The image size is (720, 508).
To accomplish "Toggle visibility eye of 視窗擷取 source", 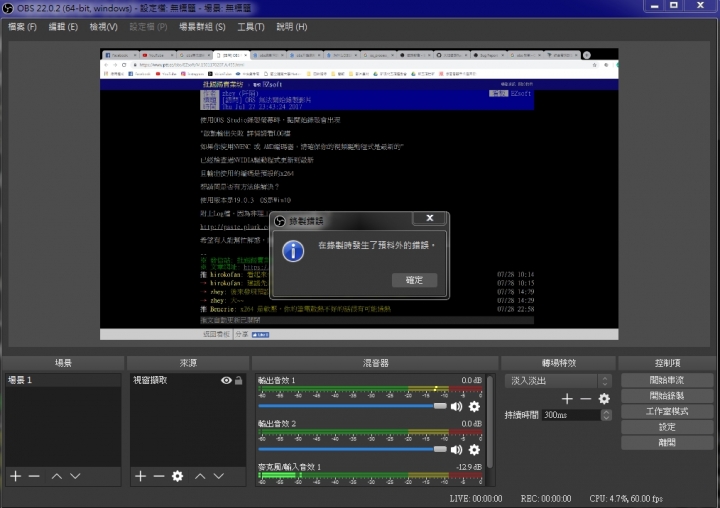I will pyautogui.click(x=226, y=380).
